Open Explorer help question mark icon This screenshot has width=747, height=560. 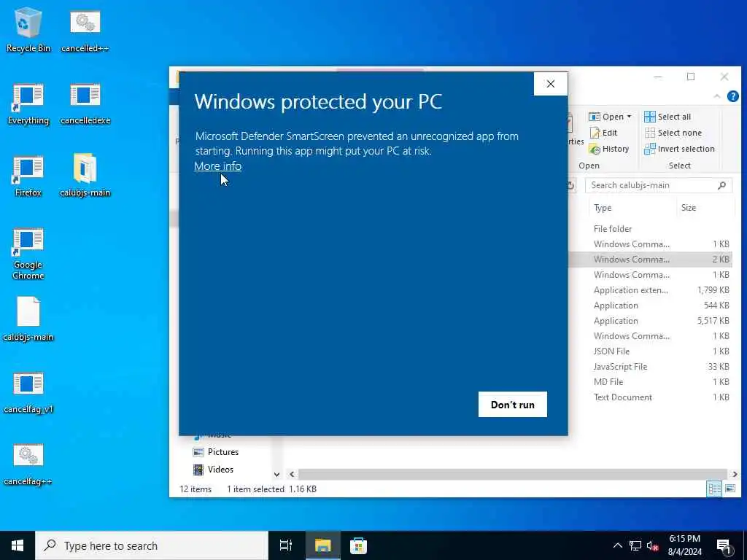(732, 96)
